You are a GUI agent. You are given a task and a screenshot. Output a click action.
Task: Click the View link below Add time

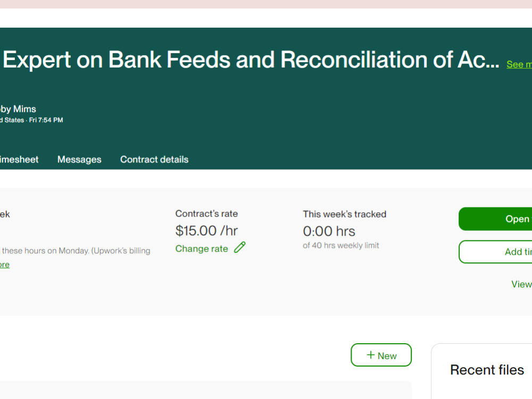click(521, 284)
